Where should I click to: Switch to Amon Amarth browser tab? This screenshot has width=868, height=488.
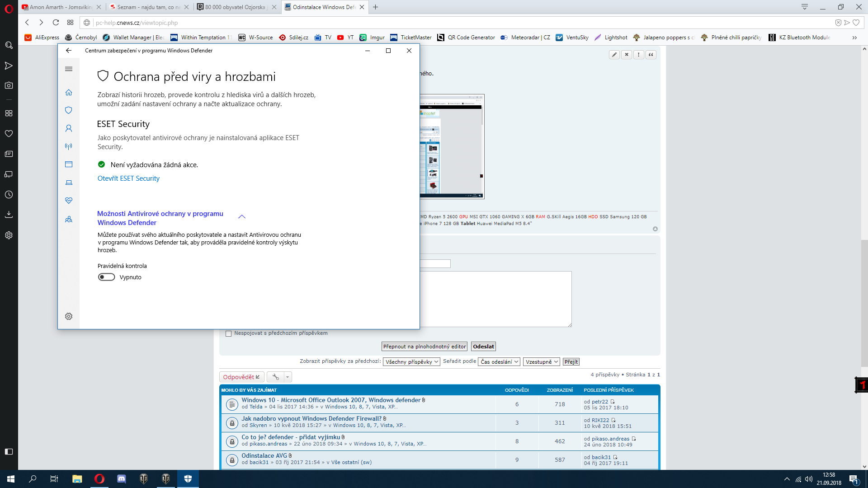pyautogui.click(x=60, y=7)
